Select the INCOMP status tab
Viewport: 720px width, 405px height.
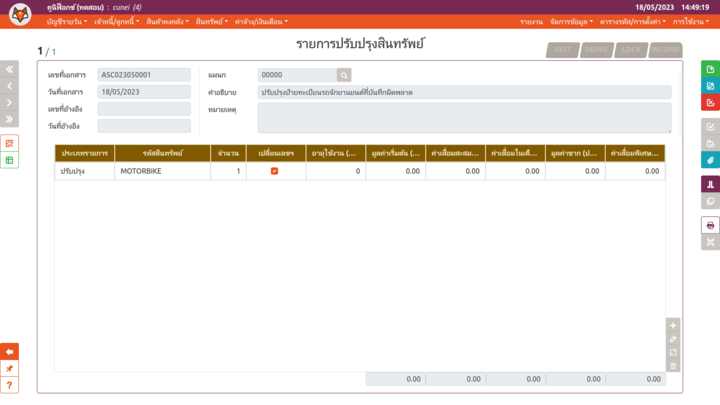coord(665,50)
